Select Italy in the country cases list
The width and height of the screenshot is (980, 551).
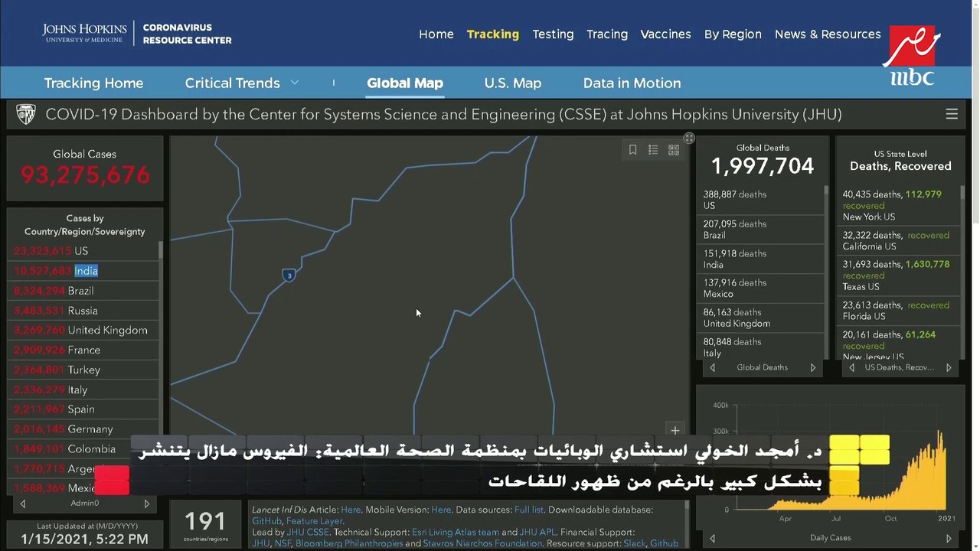84,390
